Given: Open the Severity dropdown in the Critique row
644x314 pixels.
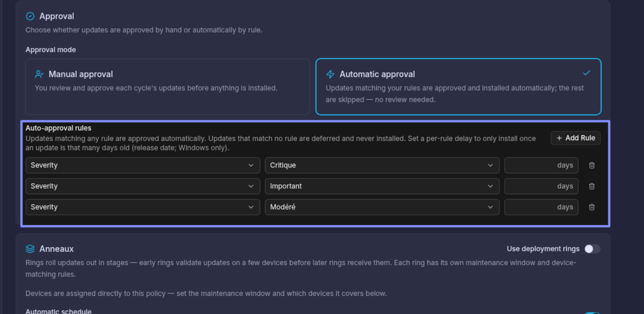Looking at the screenshot, I should point(143,165).
